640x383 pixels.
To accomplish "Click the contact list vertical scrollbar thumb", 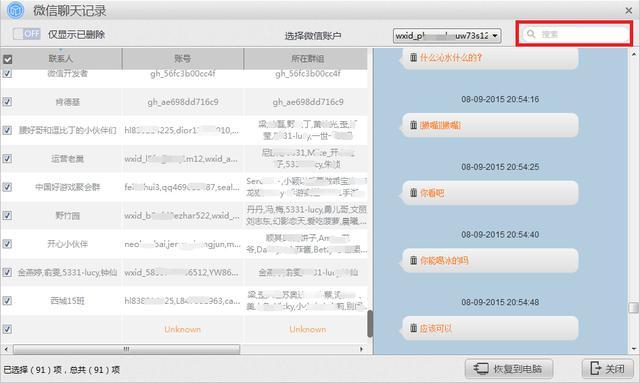I will point(370,324).
